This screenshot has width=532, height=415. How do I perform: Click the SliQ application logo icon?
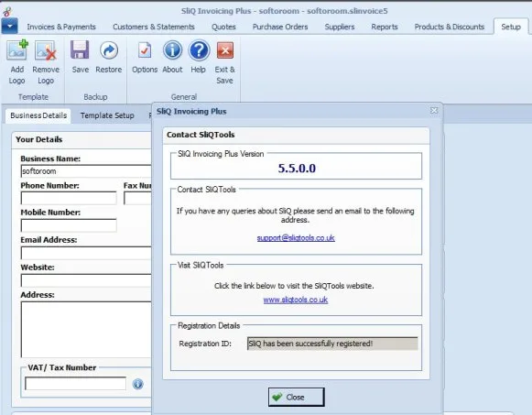7,11
